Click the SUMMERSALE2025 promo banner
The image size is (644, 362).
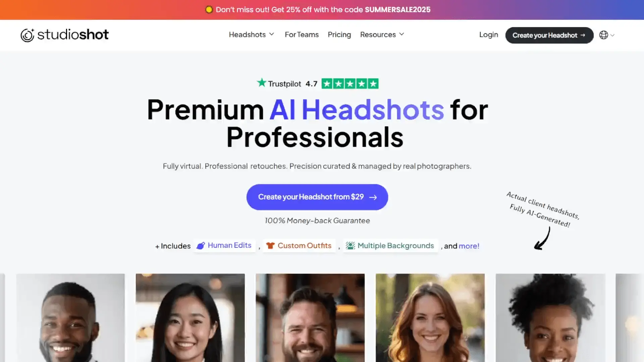(x=322, y=10)
